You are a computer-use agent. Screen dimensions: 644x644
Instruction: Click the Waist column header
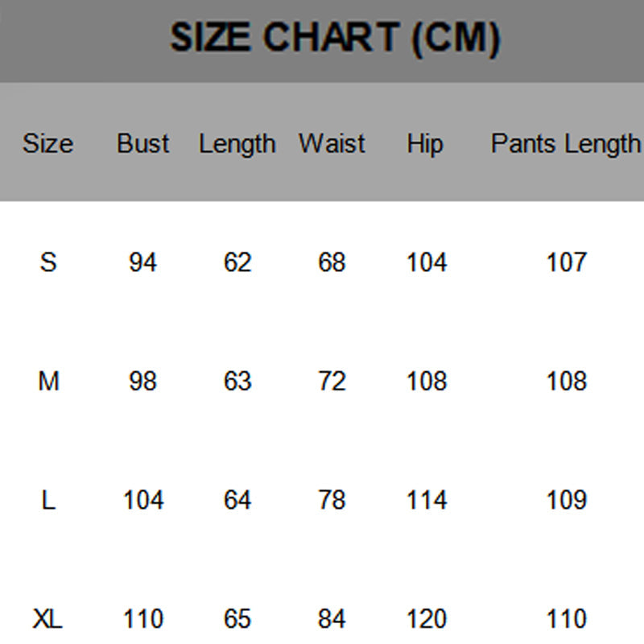tap(332, 144)
